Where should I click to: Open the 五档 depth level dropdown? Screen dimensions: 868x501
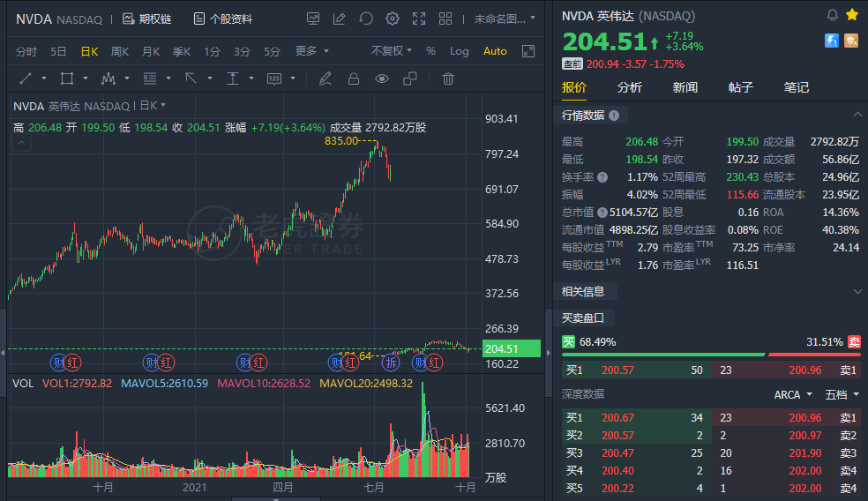click(x=842, y=394)
